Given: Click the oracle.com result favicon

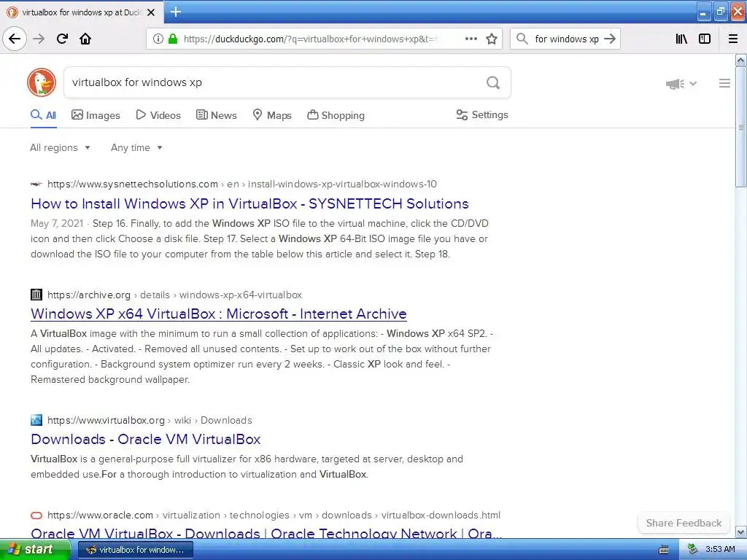Looking at the screenshot, I should 36,516.
